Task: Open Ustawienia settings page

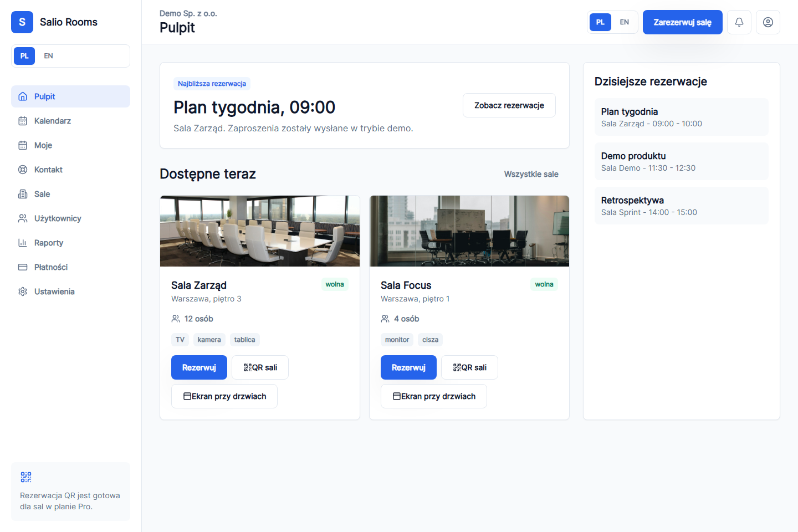Action: point(70,291)
